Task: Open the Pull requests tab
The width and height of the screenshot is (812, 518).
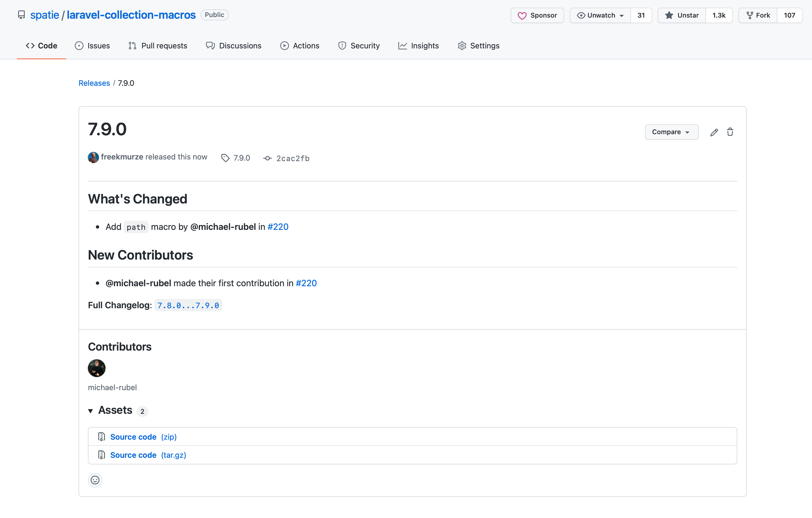Action: click(157, 46)
